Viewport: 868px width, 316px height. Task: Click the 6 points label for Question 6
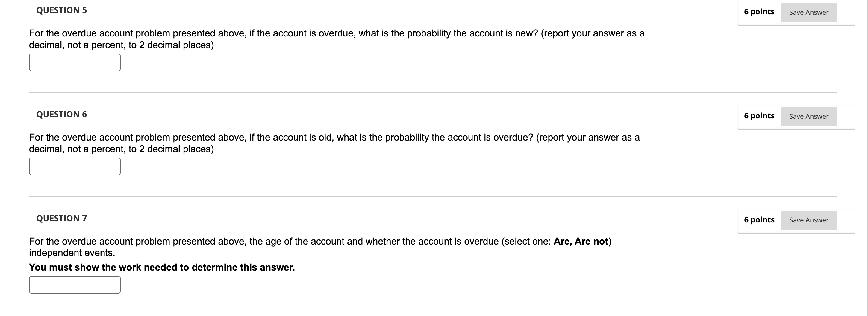[x=759, y=116]
